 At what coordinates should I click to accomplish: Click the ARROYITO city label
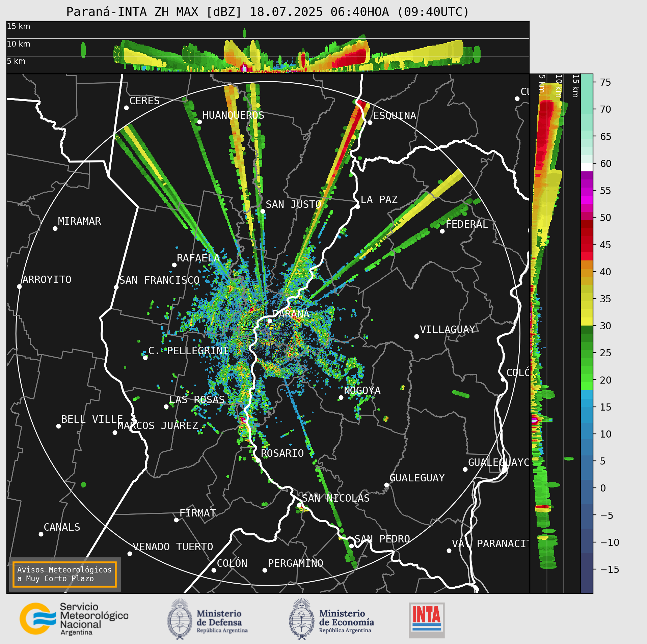click(x=47, y=280)
